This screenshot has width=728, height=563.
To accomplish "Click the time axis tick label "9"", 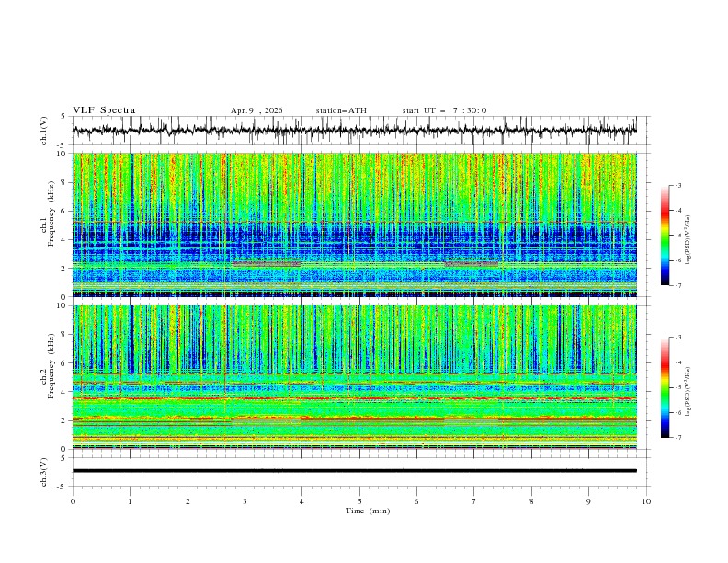I will pos(588,501).
